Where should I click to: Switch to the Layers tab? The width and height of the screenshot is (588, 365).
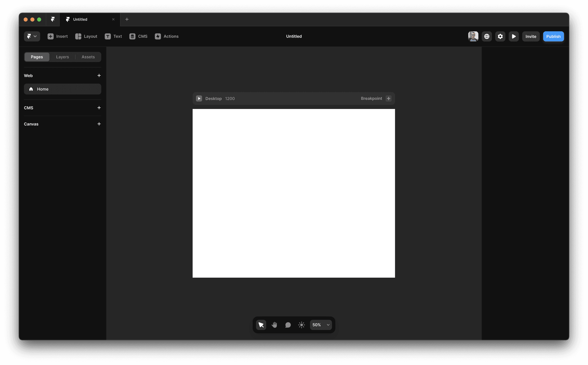tap(62, 57)
